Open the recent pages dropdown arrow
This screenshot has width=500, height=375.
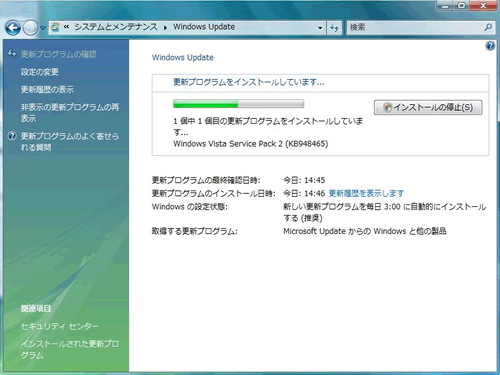click(x=43, y=28)
